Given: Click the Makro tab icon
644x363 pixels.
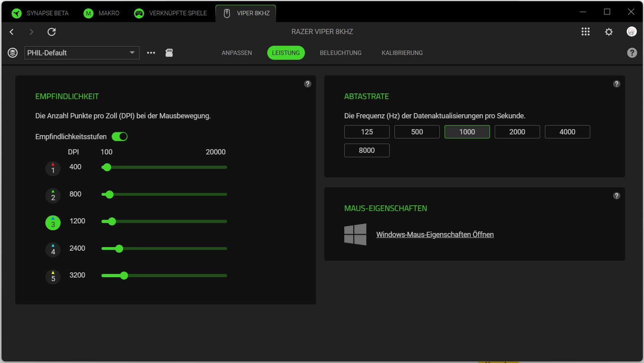Looking at the screenshot, I should pyautogui.click(x=88, y=13).
